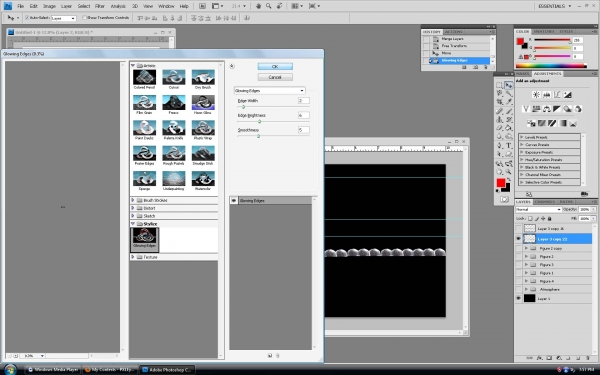This screenshot has width=600, height=375.
Task: Select the Paint Bucket tool
Action: pos(509,128)
